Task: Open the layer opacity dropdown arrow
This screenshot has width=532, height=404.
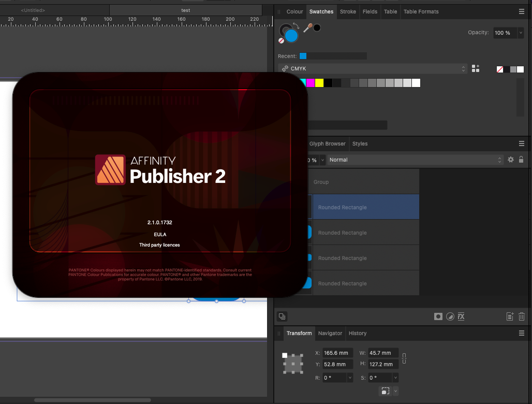Action: tap(322, 160)
